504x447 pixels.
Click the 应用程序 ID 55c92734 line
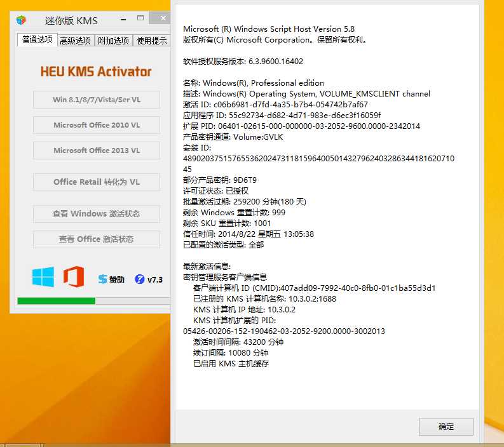[282, 116]
